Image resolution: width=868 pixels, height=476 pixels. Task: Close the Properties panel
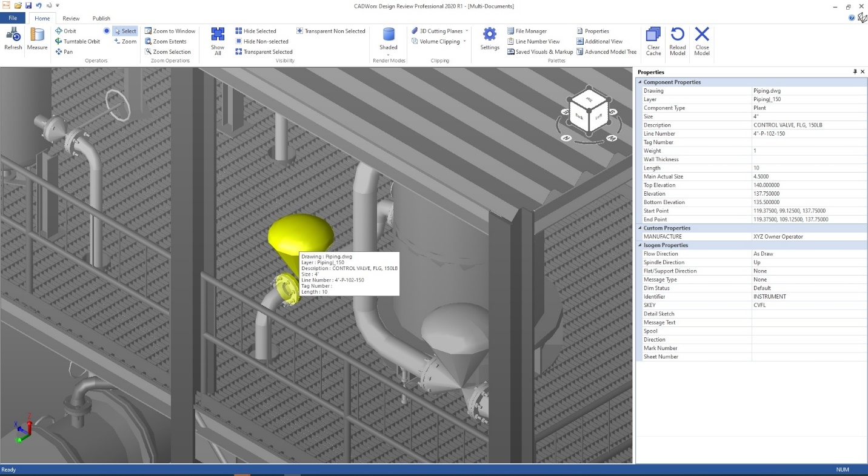pyautogui.click(x=863, y=72)
